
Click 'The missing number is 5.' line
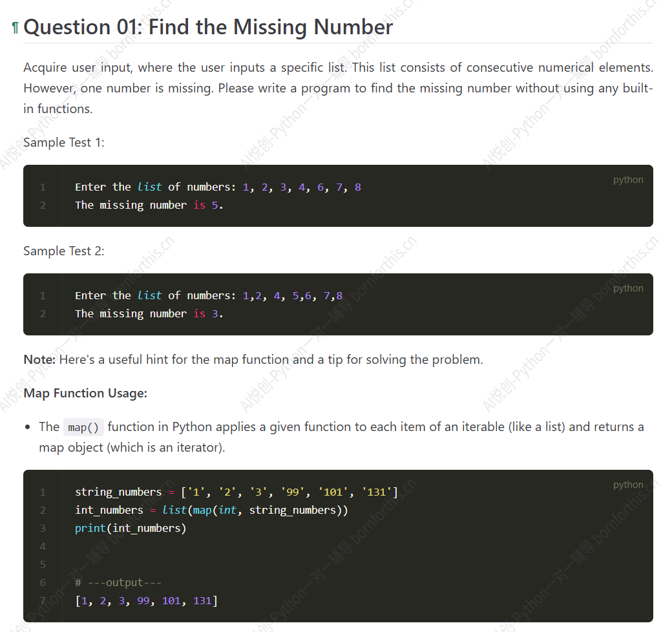point(149,205)
